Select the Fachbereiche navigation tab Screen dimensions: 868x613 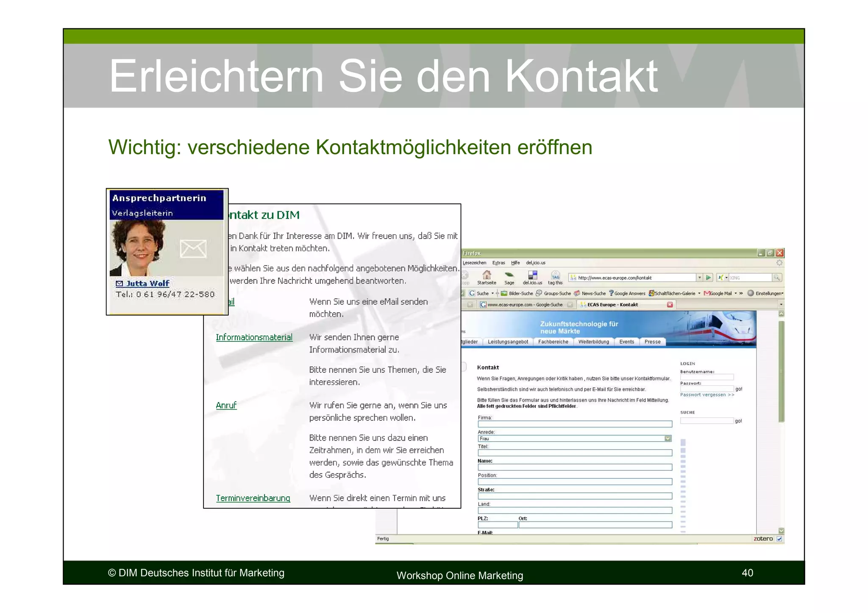tap(553, 342)
